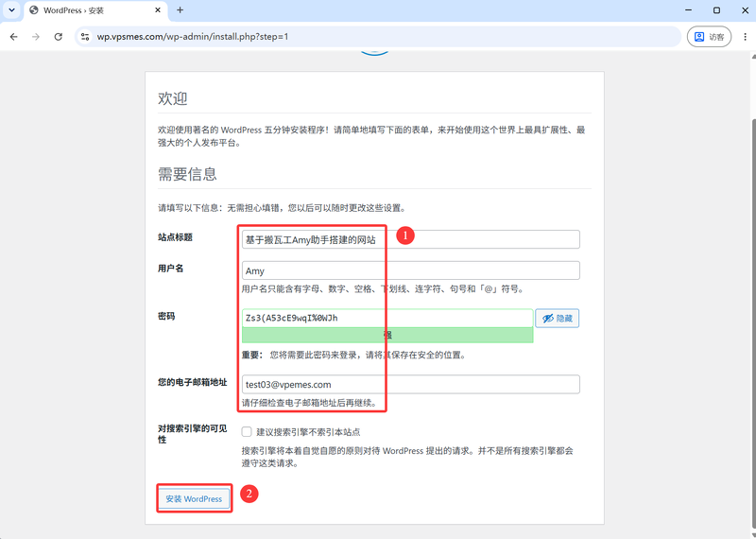
Task: Maximize the browser window
Action: pyautogui.click(x=717, y=10)
